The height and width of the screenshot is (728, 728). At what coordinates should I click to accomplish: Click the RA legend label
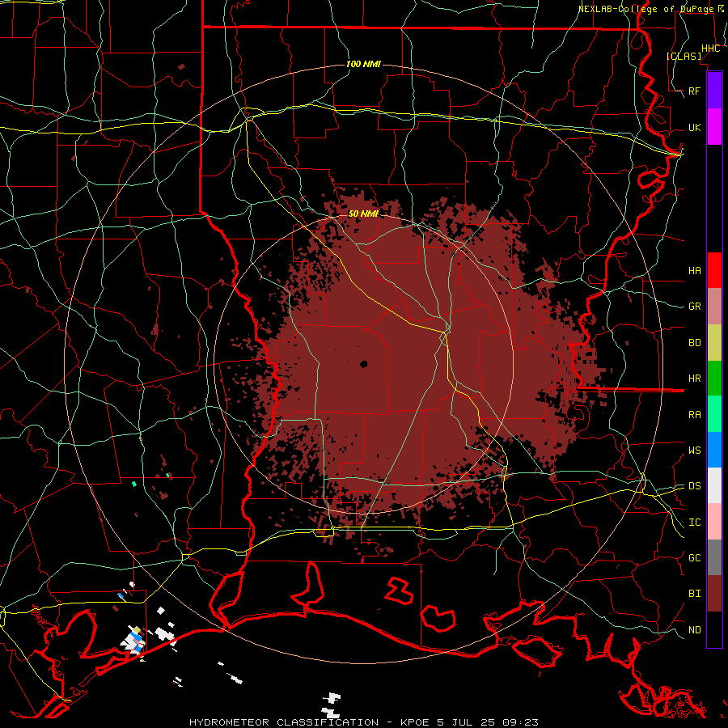click(694, 415)
